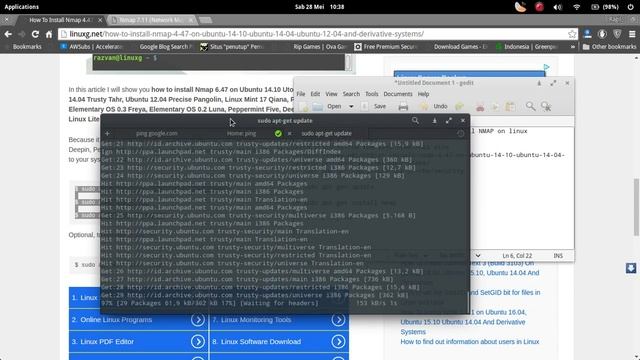This screenshot has height=360, width=640.
Task: Close the 'sudo apt-get update' terminal tab
Action: (289, 133)
